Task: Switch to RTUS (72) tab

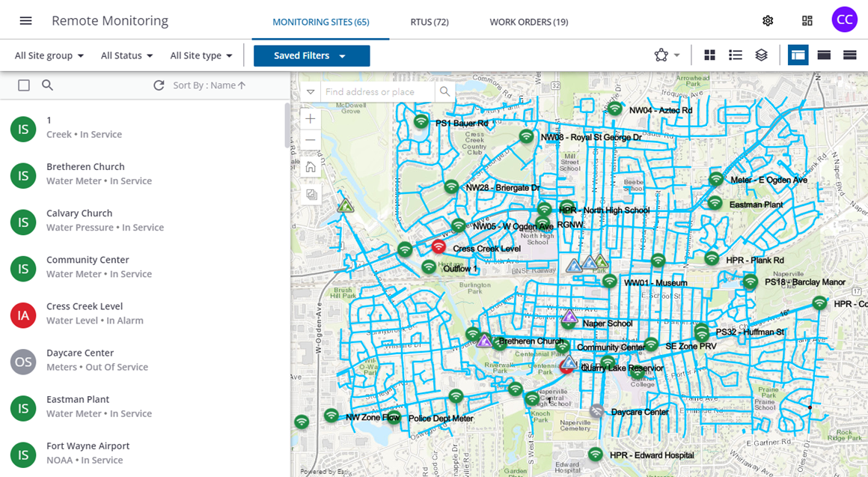Action: 430,22
